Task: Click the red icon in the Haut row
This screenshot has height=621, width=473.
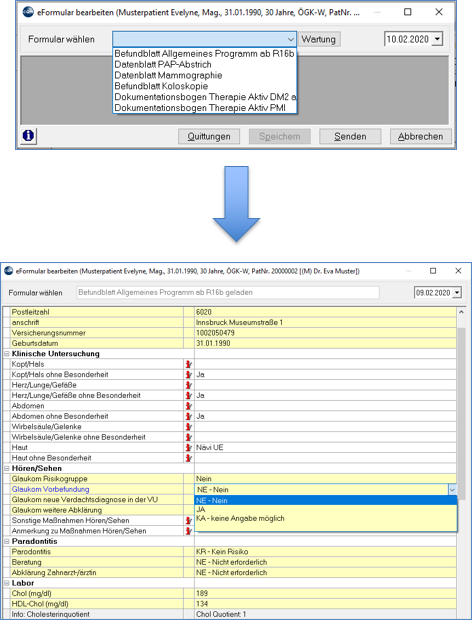Action: point(189,448)
